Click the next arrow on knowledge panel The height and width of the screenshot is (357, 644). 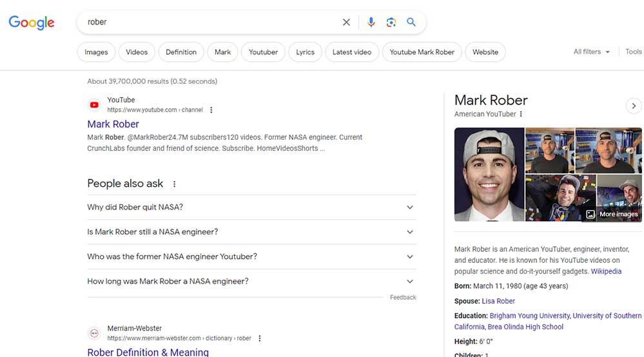click(x=634, y=106)
